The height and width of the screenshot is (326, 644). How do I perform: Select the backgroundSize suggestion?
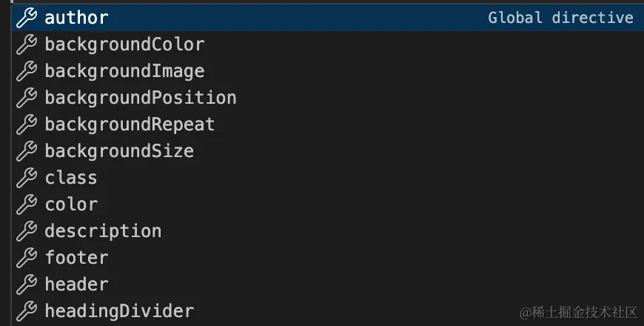tap(119, 151)
